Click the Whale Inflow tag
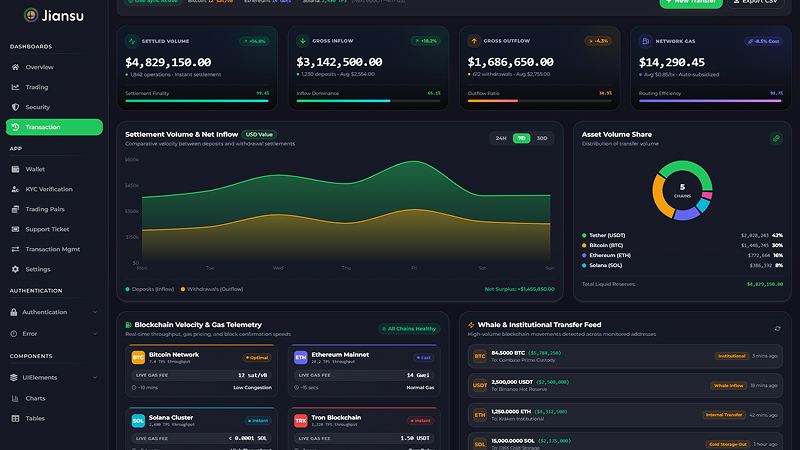 [729, 386]
